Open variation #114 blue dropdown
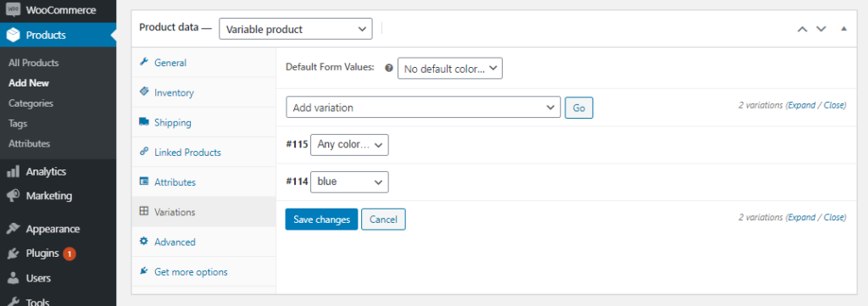 click(x=349, y=181)
